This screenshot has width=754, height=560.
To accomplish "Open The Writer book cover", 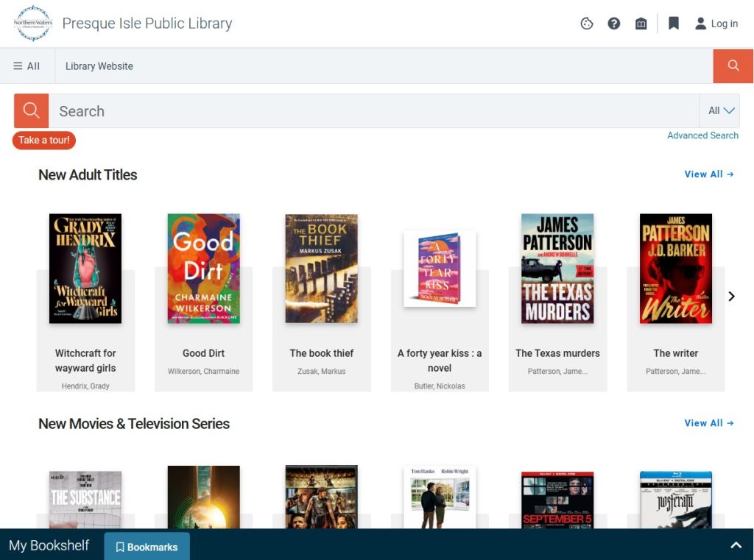I will tap(676, 268).
